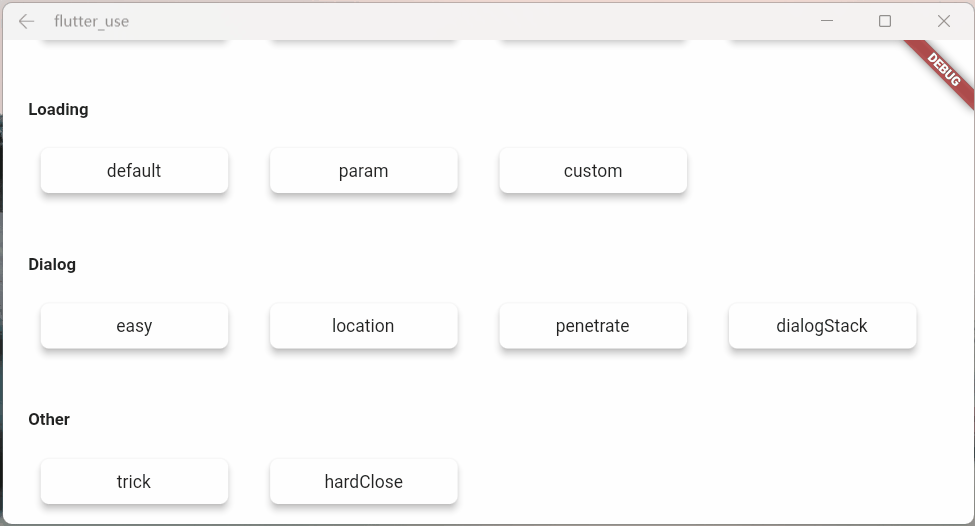
Task: Select the location dialog button
Action: coord(364,326)
